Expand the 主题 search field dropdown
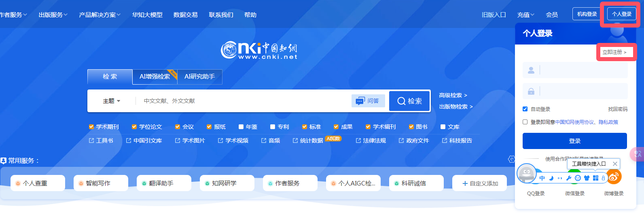This screenshot has width=644, height=213. click(112, 101)
